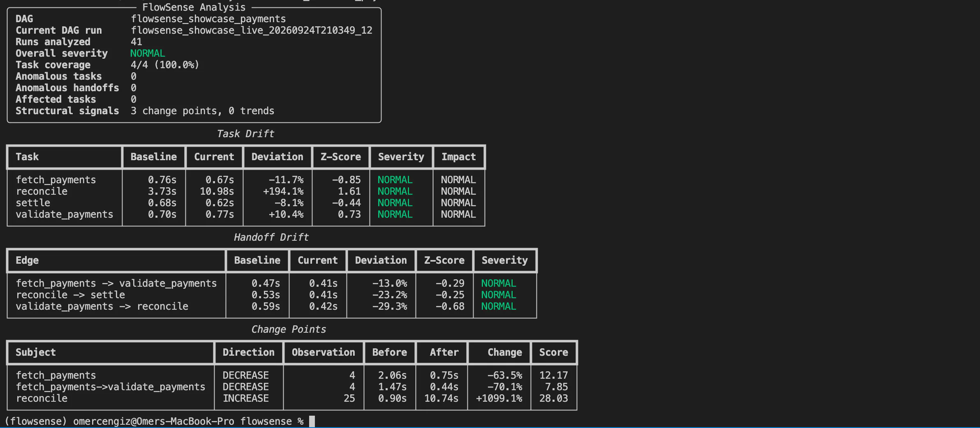Click handoff deviation -23.2%
The width and height of the screenshot is (980, 428).
(x=390, y=295)
